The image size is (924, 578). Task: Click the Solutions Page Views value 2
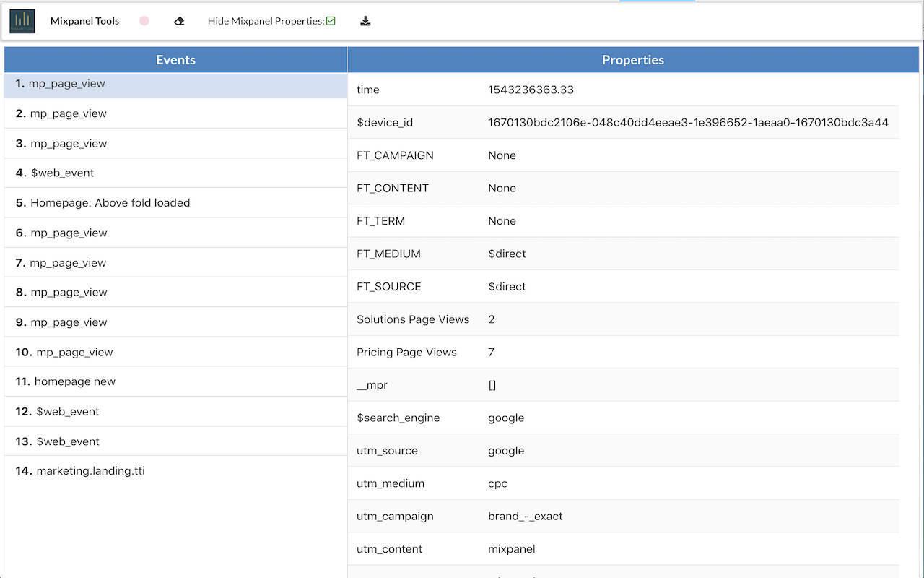[492, 319]
